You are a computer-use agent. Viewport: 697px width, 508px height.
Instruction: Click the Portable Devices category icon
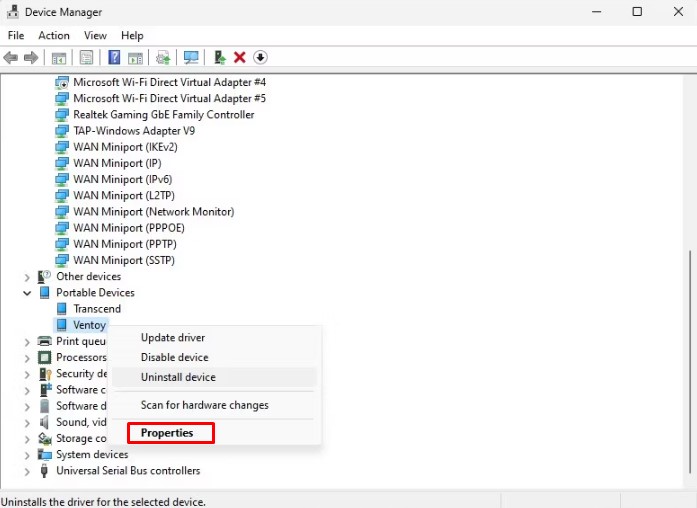pyautogui.click(x=44, y=292)
